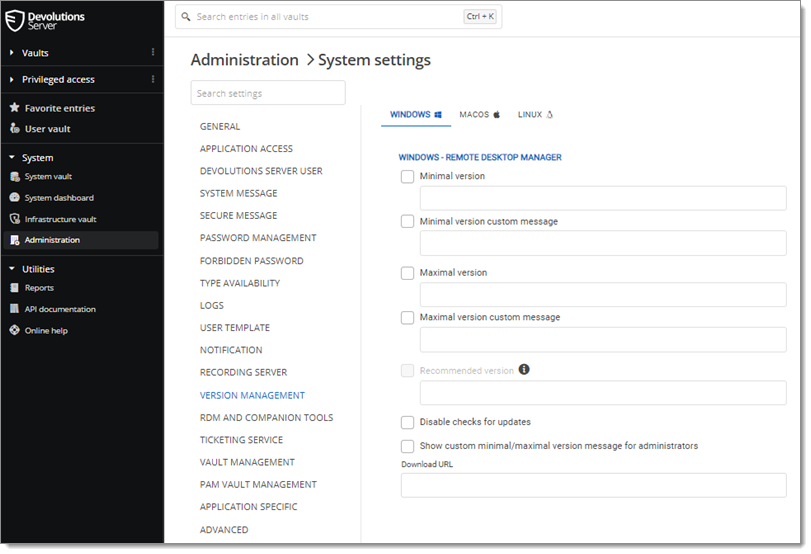
Task: Open TYPE AVAILABILITY settings
Action: coord(240,283)
